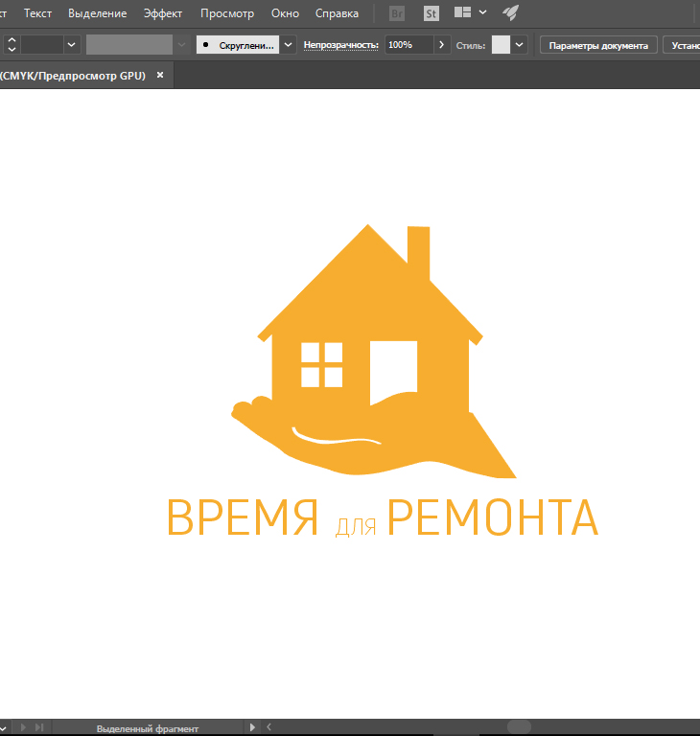Click the Параметры документа button

pos(598,46)
